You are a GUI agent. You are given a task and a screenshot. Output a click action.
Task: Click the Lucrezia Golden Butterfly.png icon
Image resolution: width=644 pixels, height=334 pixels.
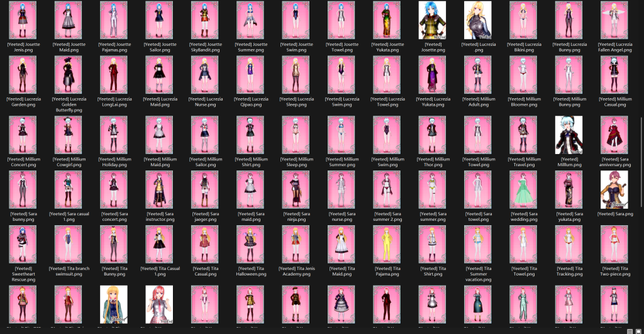click(69, 75)
